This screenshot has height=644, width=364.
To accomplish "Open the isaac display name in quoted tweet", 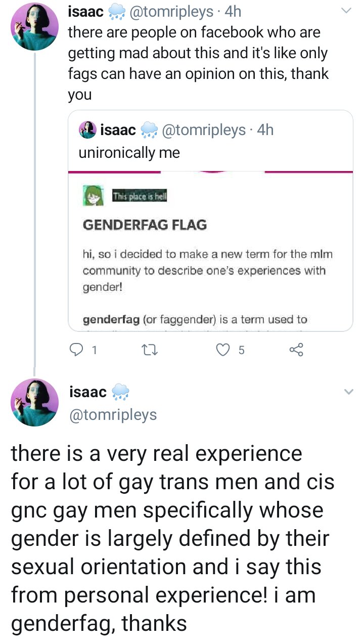I will (118, 130).
